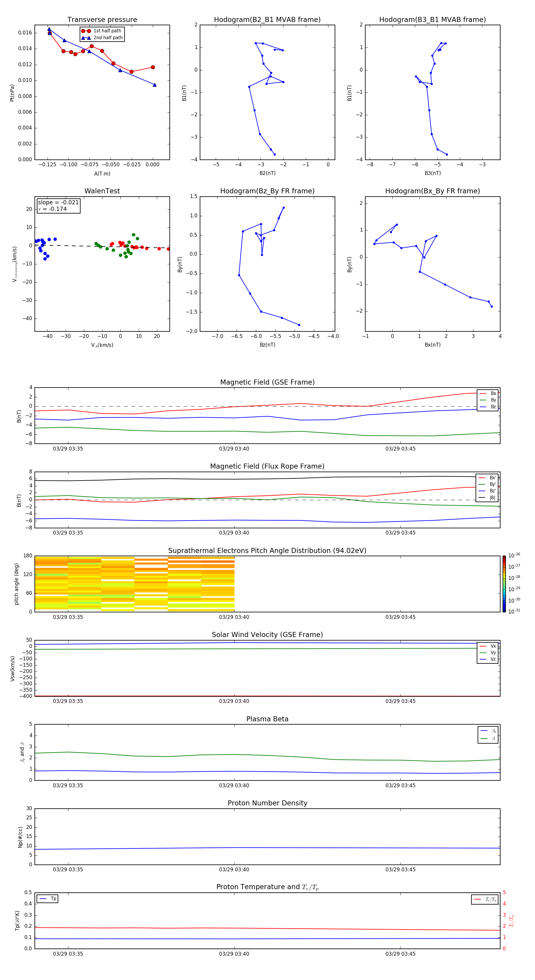
Task: Click Suprathermal Electrons Pitch Angle Distribution title
Action: (x=267, y=551)
